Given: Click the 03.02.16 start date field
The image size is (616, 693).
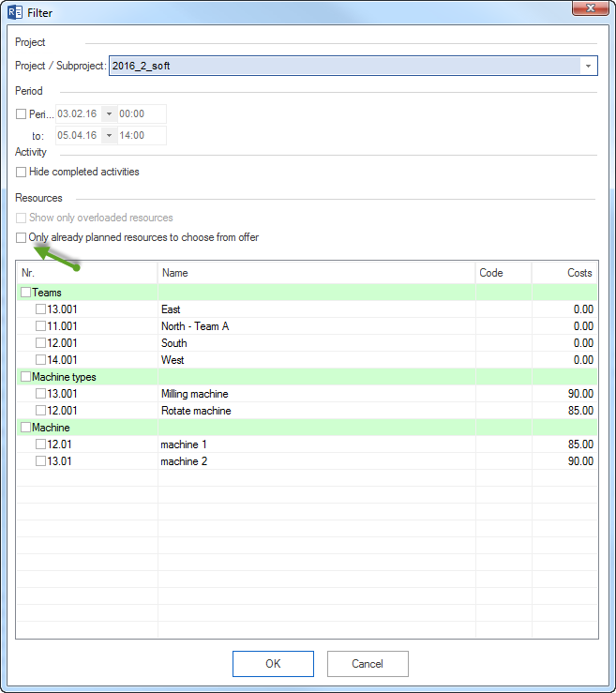Looking at the screenshot, I should (78, 114).
